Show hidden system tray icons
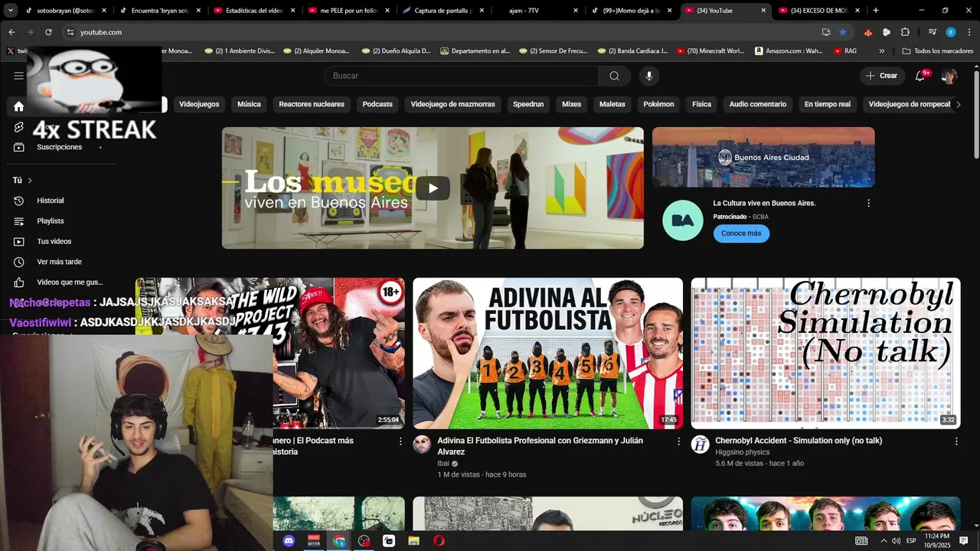 (884, 541)
